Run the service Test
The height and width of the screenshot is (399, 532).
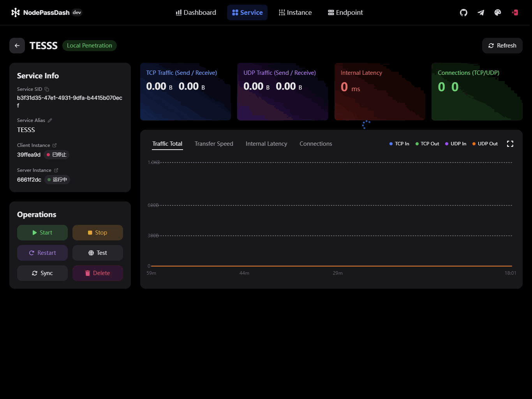pos(98,253)
